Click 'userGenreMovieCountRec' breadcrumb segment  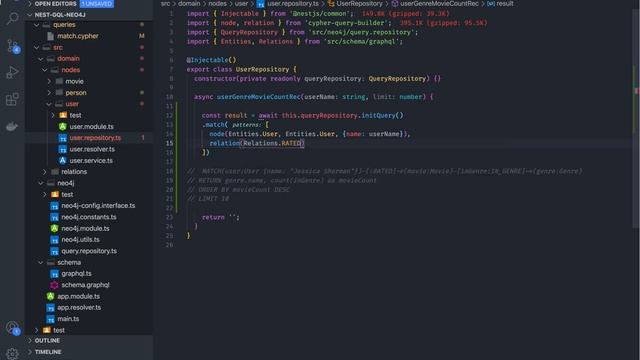coord(439,4)
